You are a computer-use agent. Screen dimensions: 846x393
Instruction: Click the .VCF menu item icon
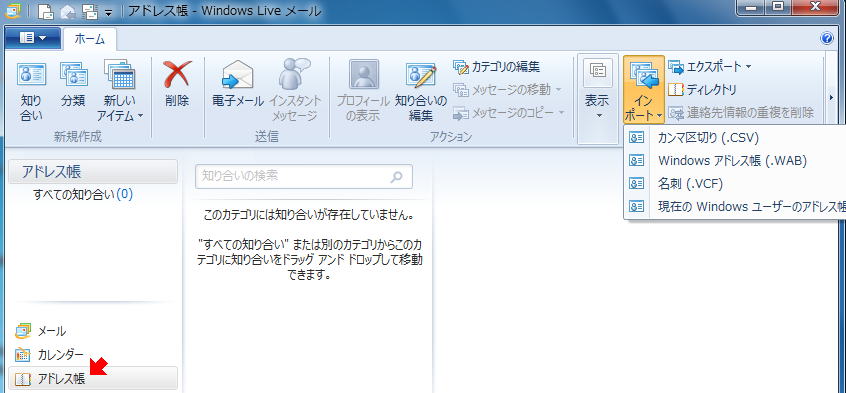tap(637, 184)
